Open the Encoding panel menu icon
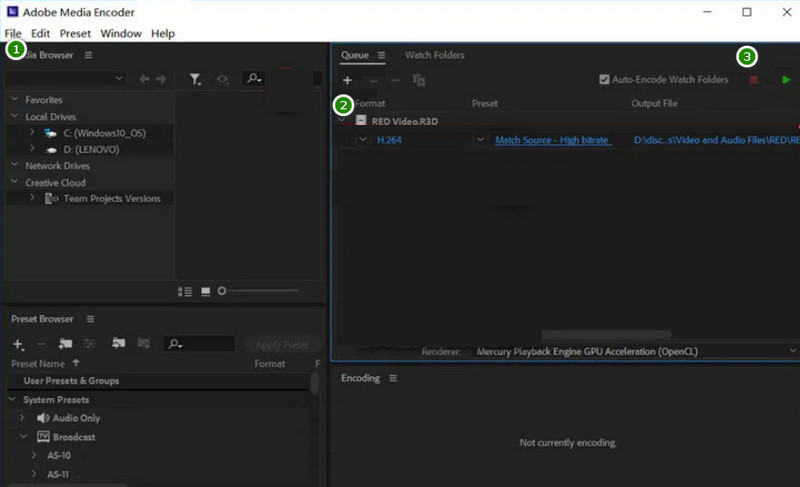 tap(393, 378)
